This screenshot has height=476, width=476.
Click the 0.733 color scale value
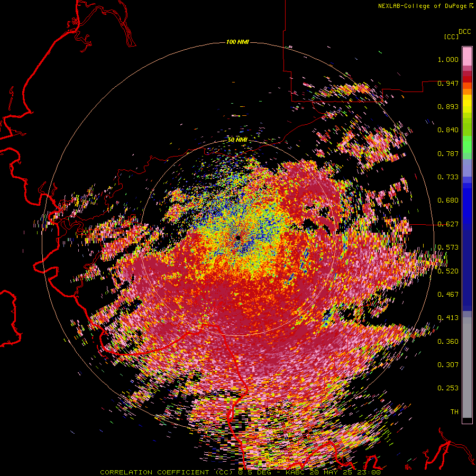coord(448,177)
